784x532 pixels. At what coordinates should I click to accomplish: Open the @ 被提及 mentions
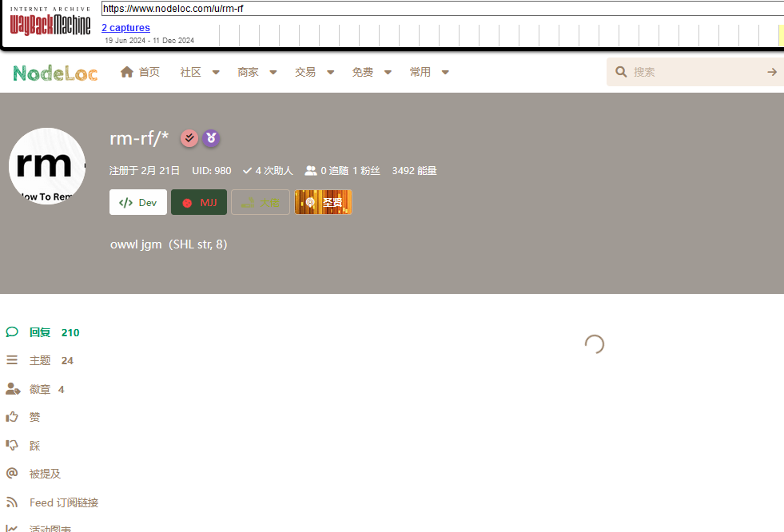(33, 474)
